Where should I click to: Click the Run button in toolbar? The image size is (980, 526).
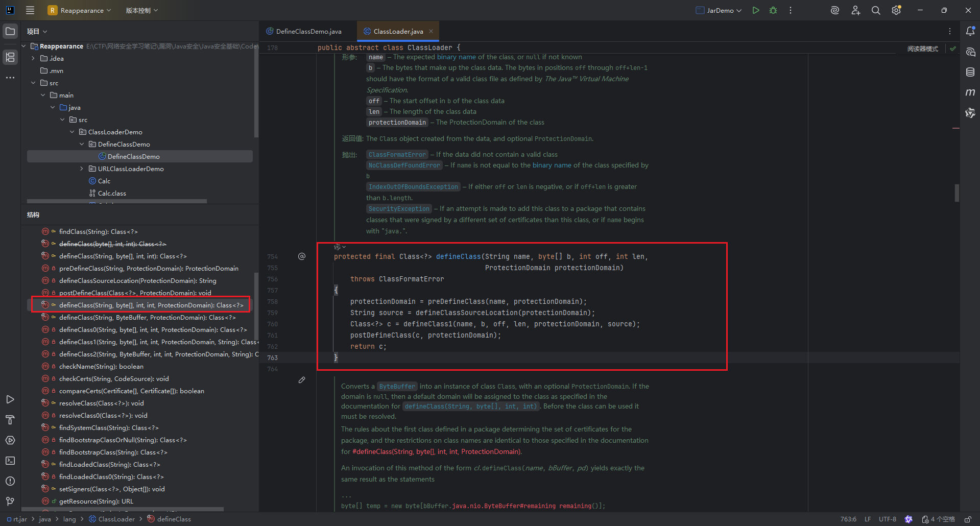click(x=756, y=10)
